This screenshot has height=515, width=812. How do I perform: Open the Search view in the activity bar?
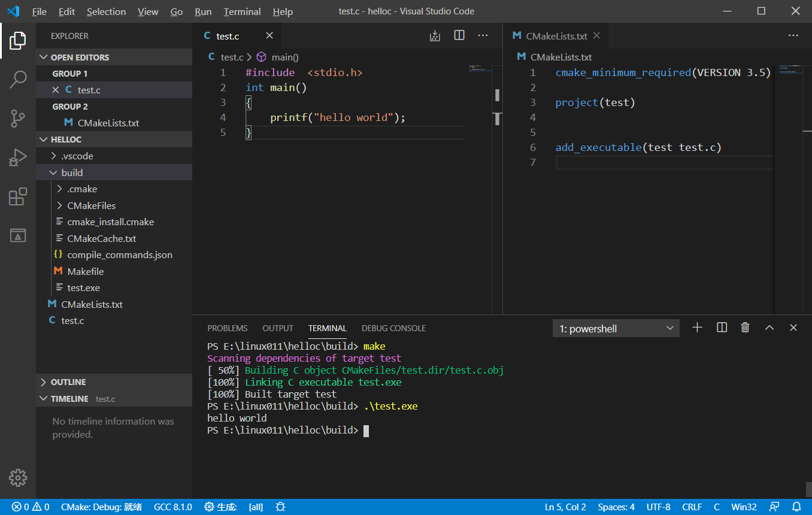click(17, 79)
